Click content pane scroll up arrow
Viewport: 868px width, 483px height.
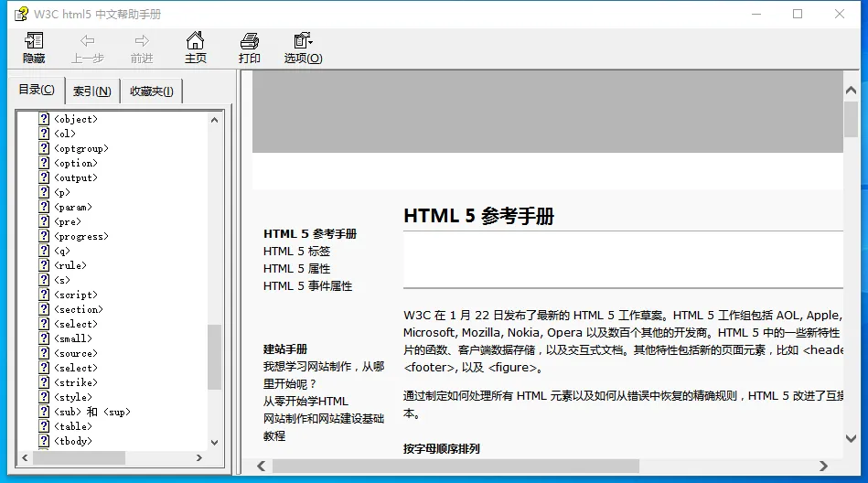pos(851,90)
